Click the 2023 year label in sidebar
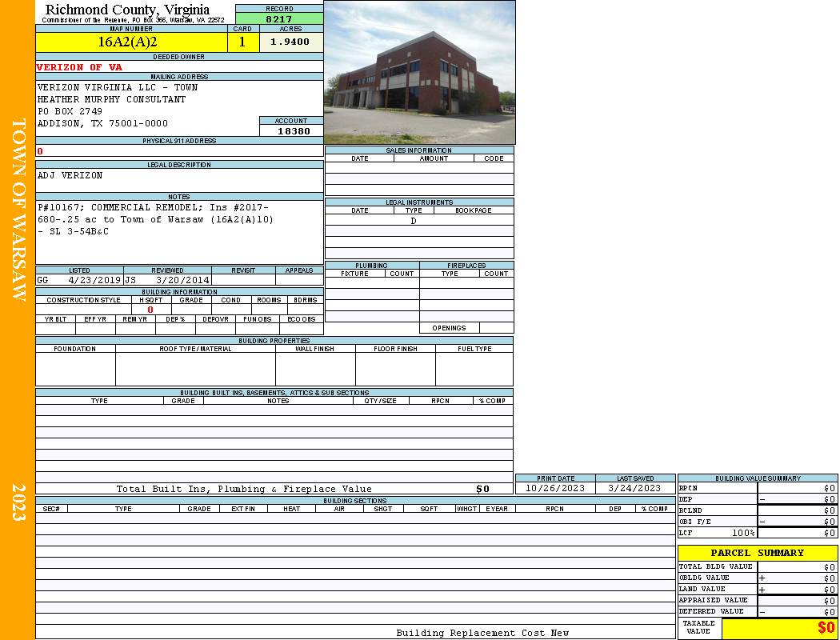 [x=18, y=502]
